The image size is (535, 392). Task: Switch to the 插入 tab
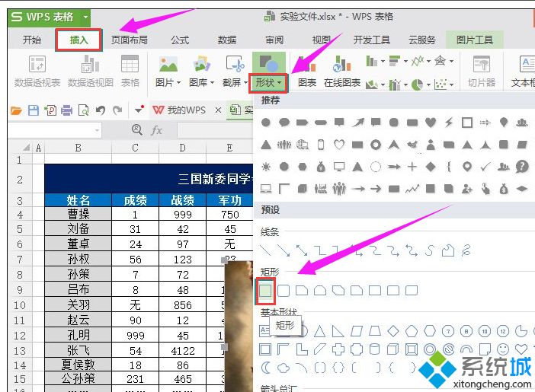(78, 40)
